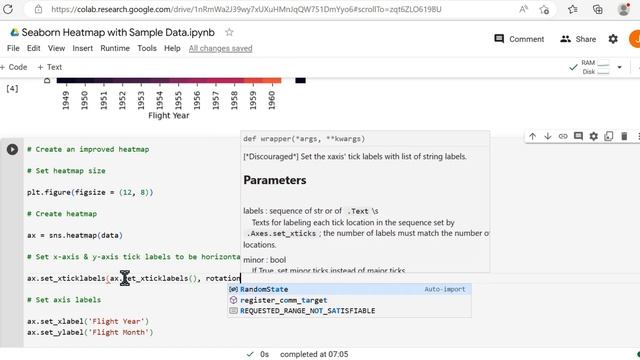Delete the cell with trash icon
The width and height of the screenshot is (640, 360).
coord(624,136)
